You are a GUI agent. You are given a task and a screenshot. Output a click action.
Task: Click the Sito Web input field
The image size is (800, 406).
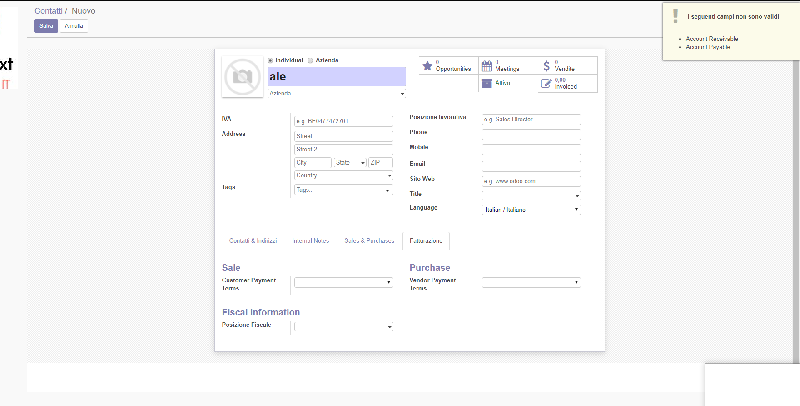531,181
